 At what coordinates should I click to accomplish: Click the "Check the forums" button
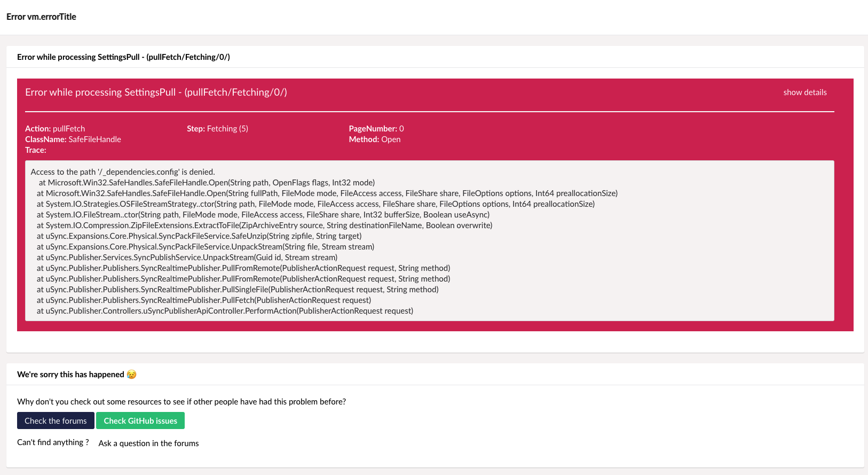pos(56,421)
